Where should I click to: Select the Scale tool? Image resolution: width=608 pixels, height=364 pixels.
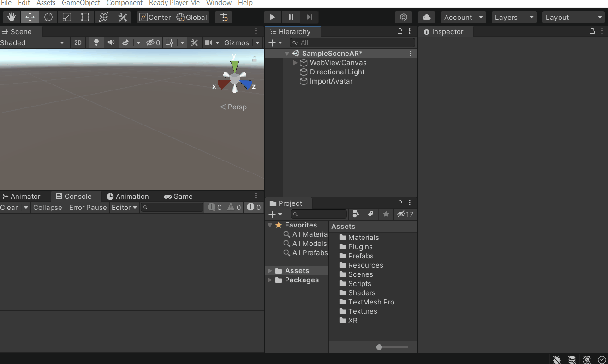[x=67, y=17]
